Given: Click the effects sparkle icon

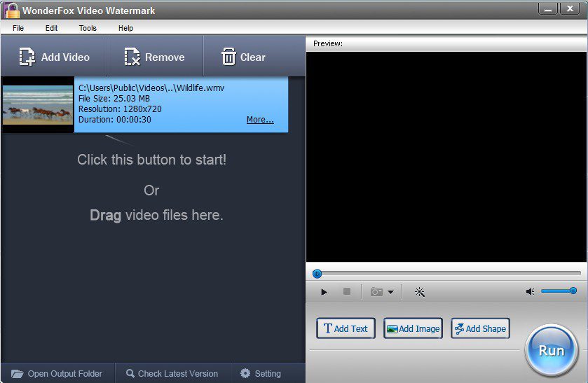Looking at the screenshot, I should (420, 292).
